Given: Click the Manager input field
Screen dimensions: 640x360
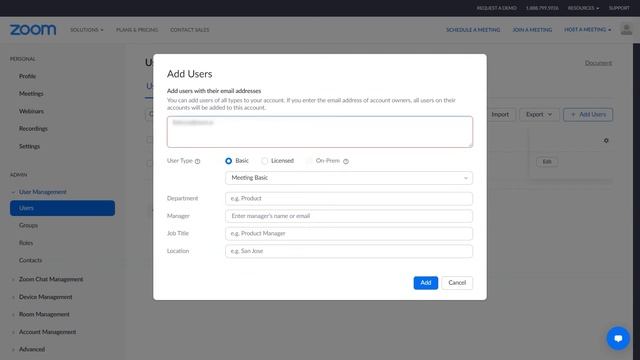Looking at the screenshot, I should [x=349, y=216].
